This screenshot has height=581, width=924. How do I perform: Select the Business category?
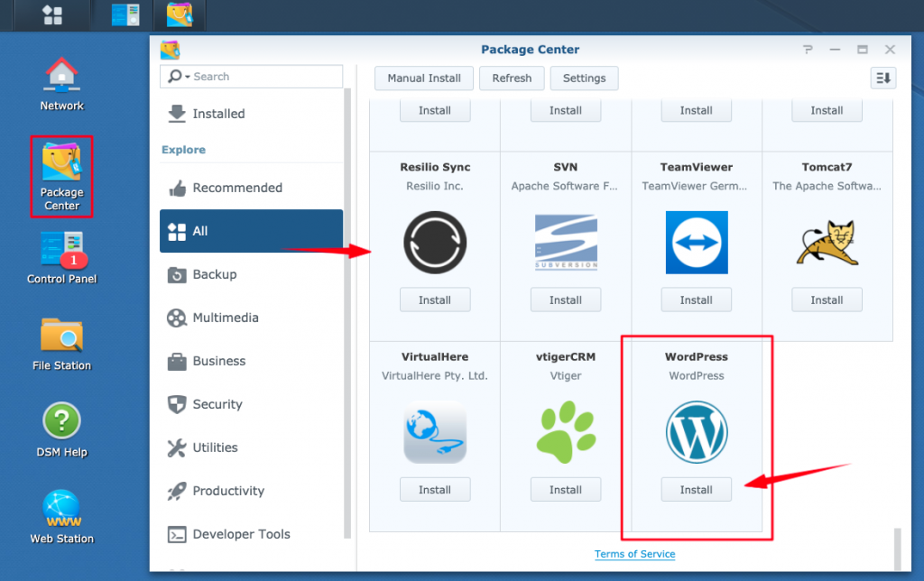point(251,361)
